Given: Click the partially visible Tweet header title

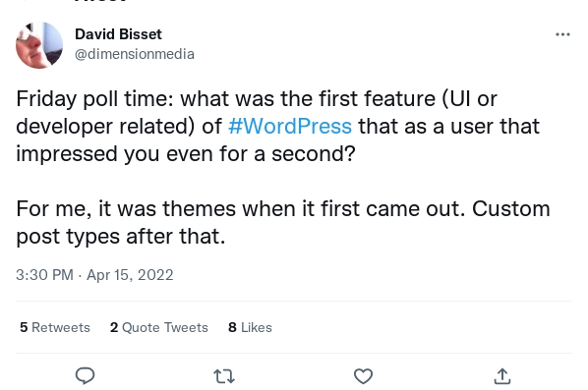Looking at the screenshot, I should pos(100,2).
